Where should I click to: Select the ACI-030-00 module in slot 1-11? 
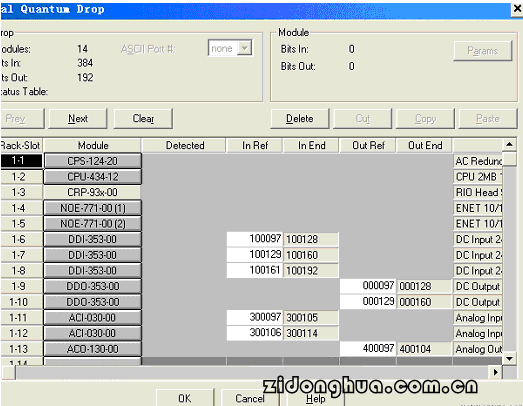tap(93, 318)
